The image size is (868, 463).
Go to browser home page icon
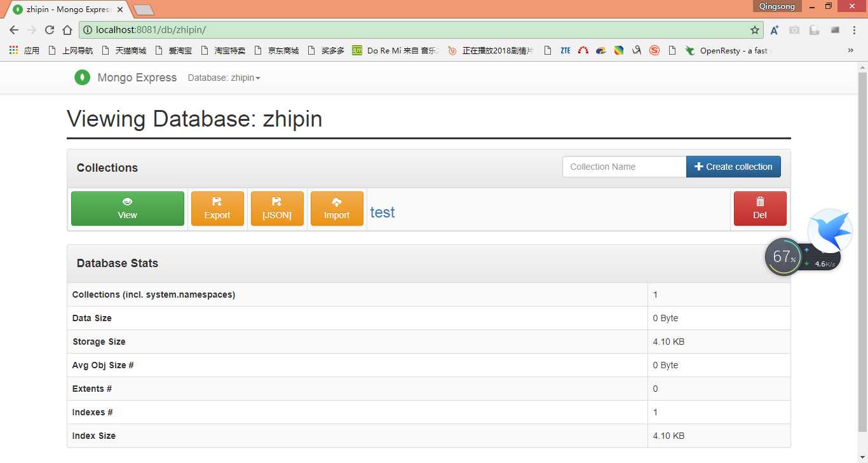pos(67,30)
